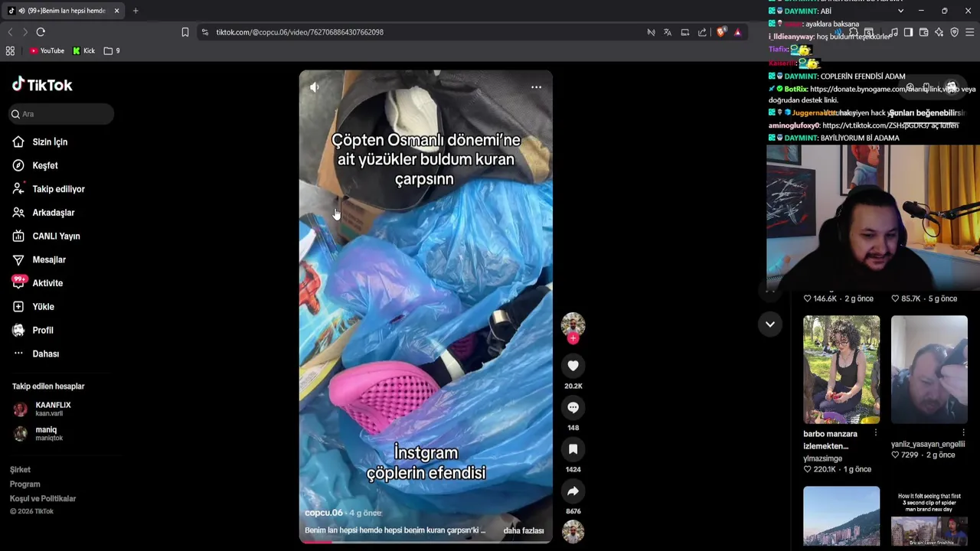Open 'Program' footer link
Viewport: 980px width, 551px height.
coord(25,484)
